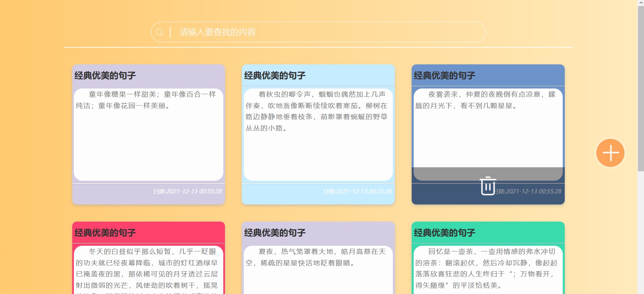Click the orange plus add-note button
Image resolution: width=644 pixels, height=294 pixels.
pos(610,153)
